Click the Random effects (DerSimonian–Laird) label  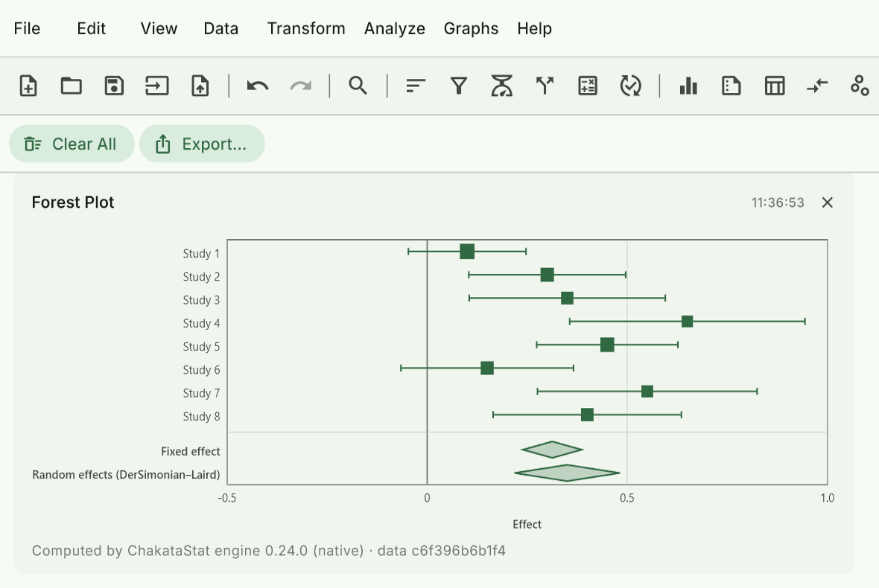[x=126, y=475]
